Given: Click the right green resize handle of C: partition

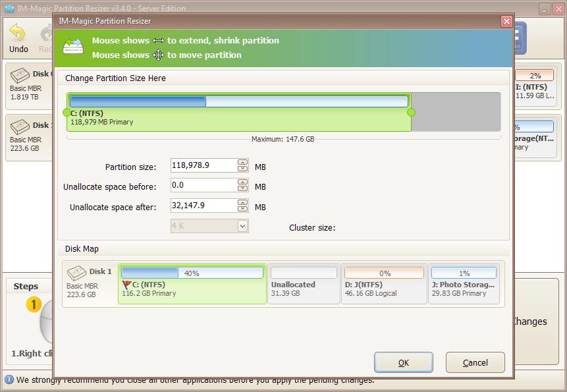Looking at the screenshot, I should pyautogui.click(x=411, y=113).
